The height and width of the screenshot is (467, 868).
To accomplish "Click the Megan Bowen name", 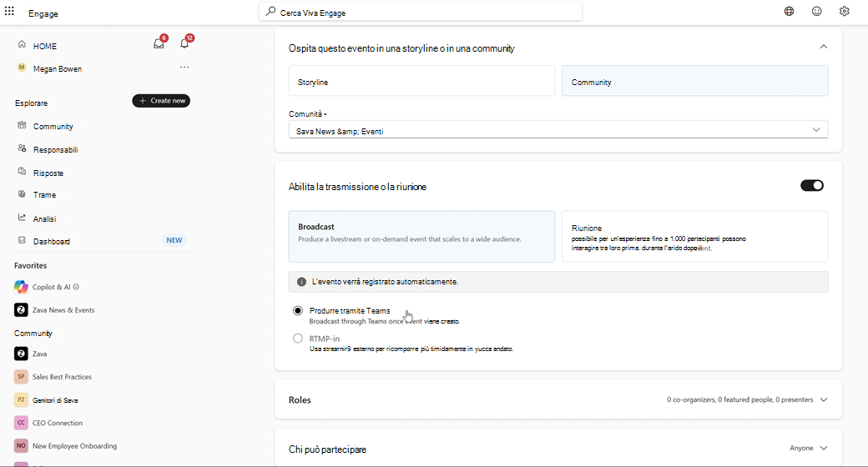I will [x=58, y=69].
